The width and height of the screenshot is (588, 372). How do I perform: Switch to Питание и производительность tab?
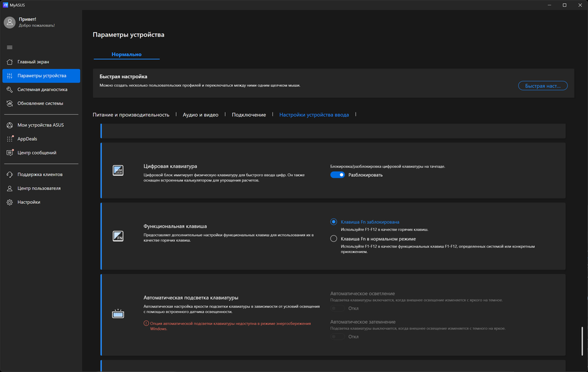tap(131, 115)
